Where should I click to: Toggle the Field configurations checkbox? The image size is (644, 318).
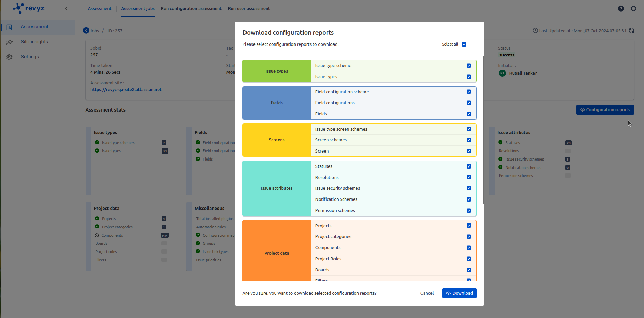469,103
